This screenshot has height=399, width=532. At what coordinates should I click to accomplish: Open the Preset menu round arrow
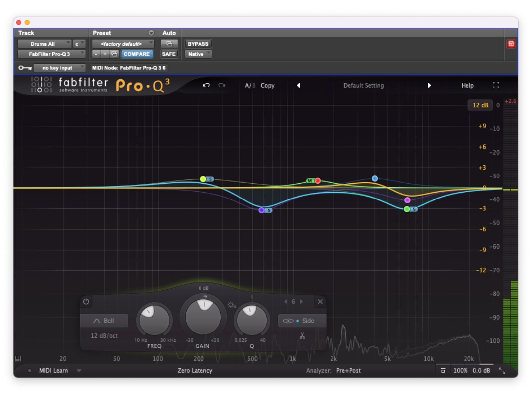151,33
